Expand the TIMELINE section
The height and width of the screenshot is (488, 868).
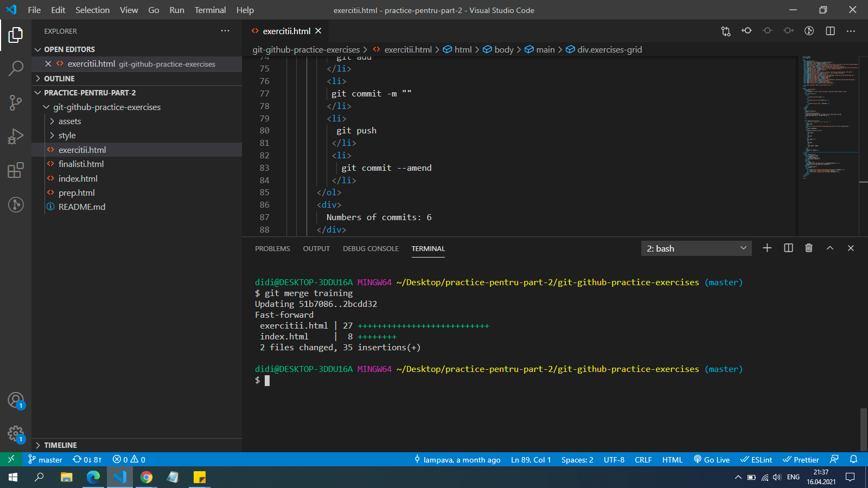click(60, 445)
